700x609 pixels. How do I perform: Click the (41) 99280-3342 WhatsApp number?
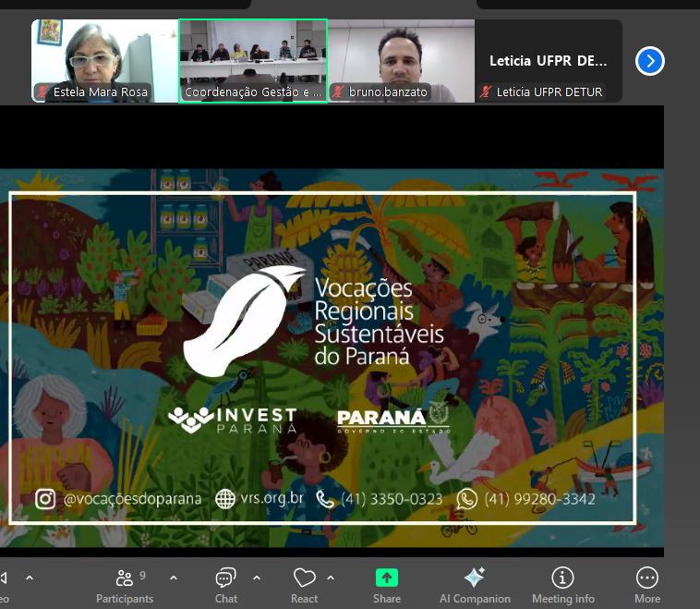(539, 499)
